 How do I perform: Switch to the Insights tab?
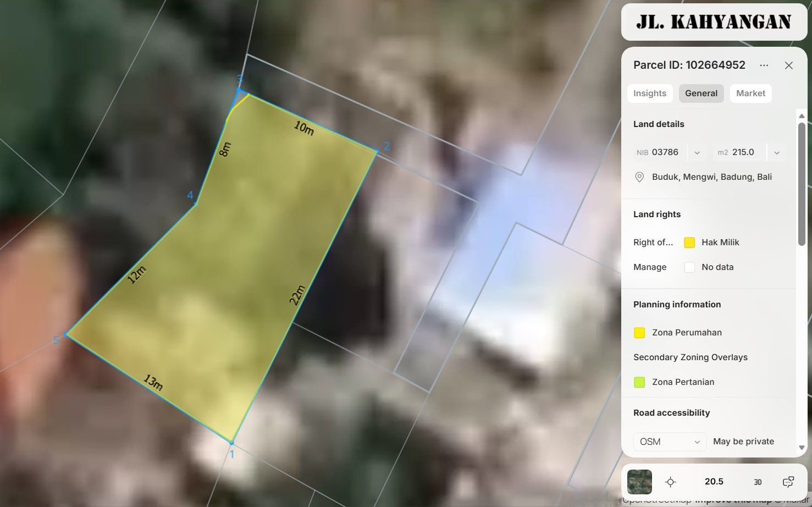click(x=649, y=93)
